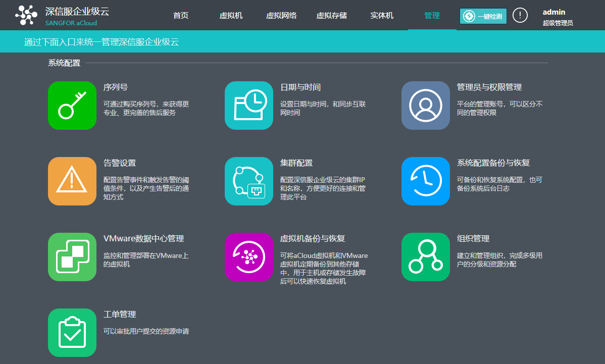Select the 虚拟存储 tab
The width and height of the screenshot is (605, 364).
[x=331, y=16]
